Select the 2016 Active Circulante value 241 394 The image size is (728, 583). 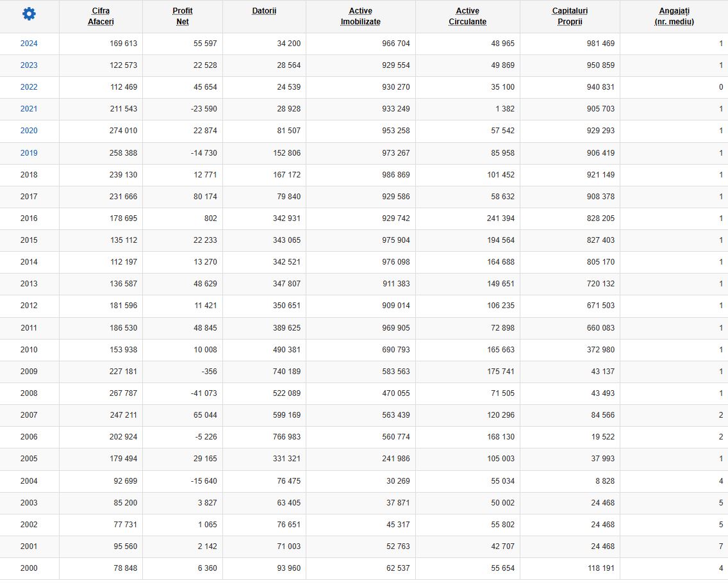[501, 218]
